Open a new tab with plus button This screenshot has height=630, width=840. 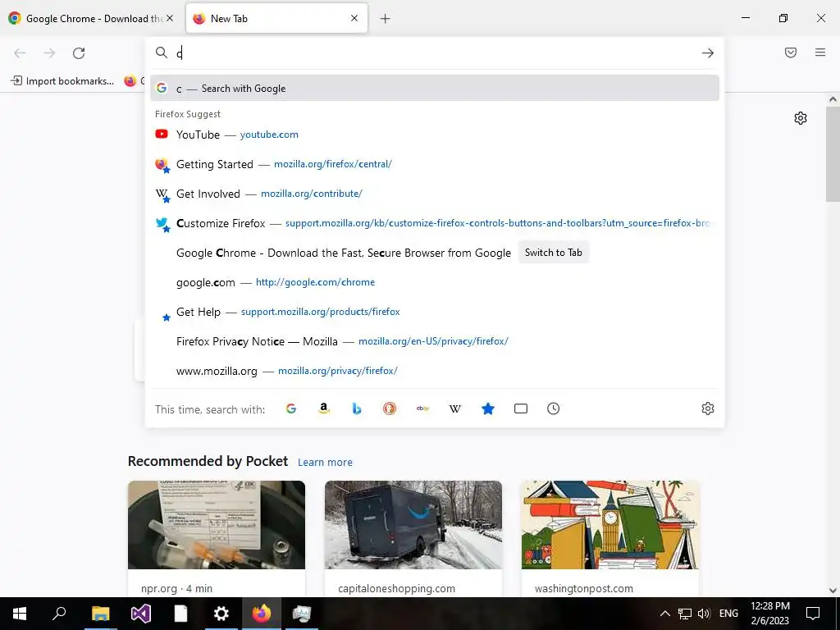point(385,19)
